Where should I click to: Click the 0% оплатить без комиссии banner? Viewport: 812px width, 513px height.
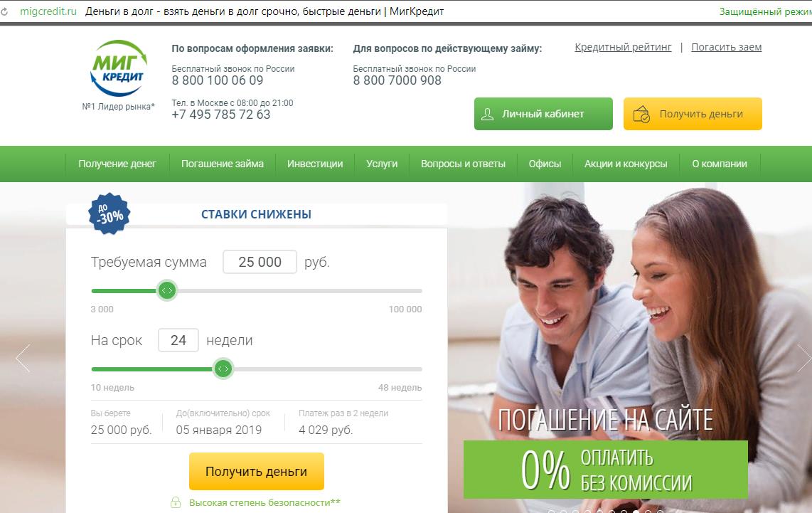point(605,470)
